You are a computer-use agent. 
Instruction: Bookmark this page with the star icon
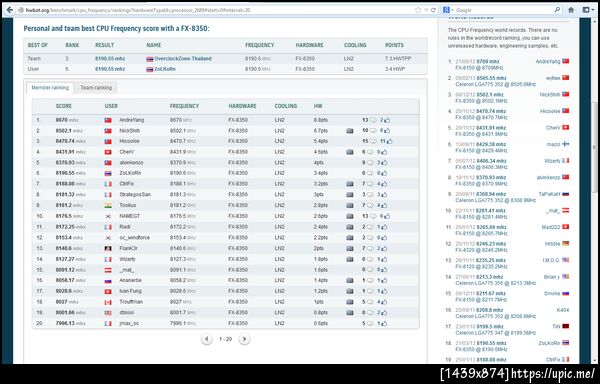418,10
